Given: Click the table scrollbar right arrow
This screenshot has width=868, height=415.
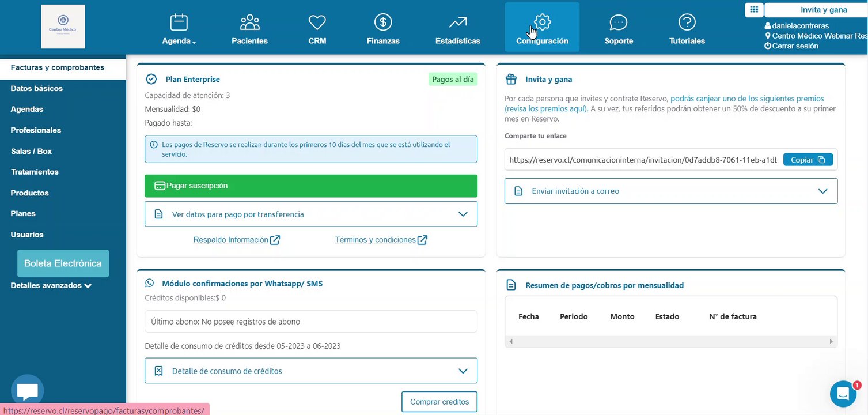Looking at the screenshot, I should point(831,342).
